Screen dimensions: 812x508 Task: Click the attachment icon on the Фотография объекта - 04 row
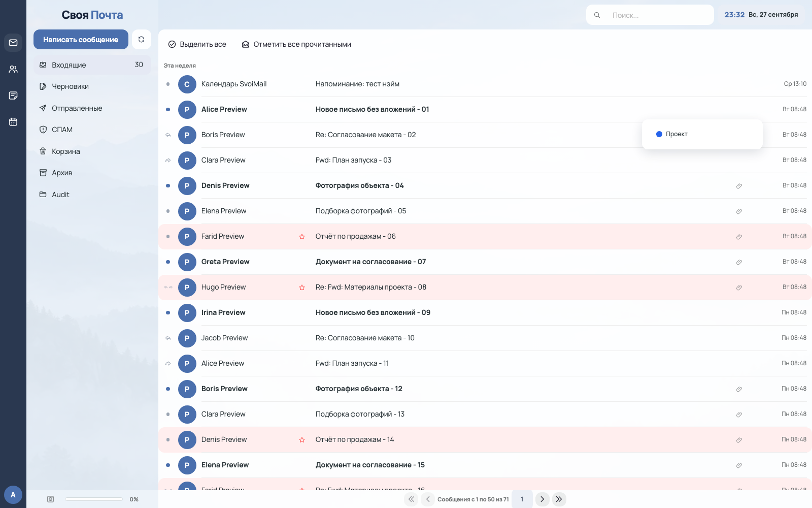pos(739,186)
